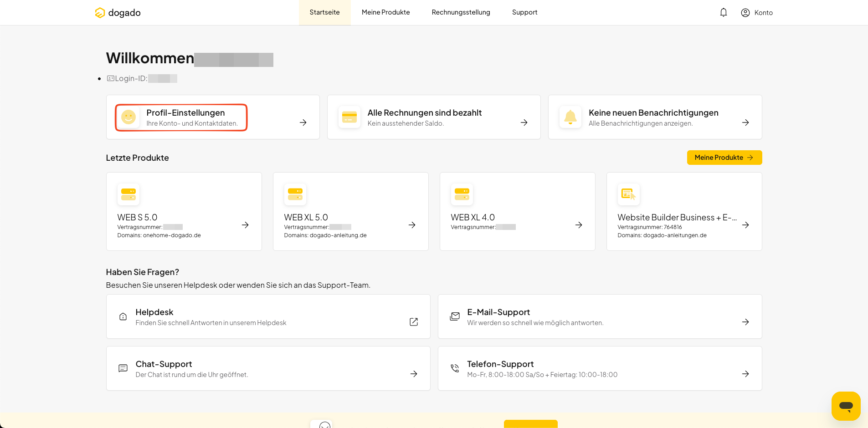Click the Login-ID label
The image size is (868, 428).
click(131, 78)
